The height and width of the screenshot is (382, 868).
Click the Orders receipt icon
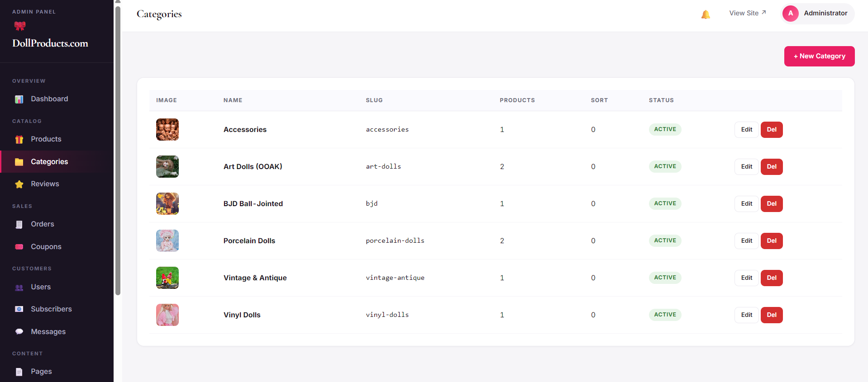[x=19, y=224]
